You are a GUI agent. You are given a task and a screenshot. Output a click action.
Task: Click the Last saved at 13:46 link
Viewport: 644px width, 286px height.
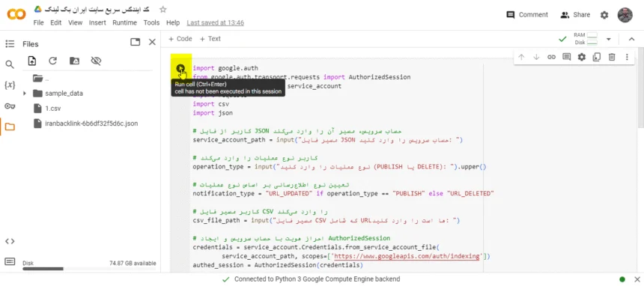click(215, 22)
